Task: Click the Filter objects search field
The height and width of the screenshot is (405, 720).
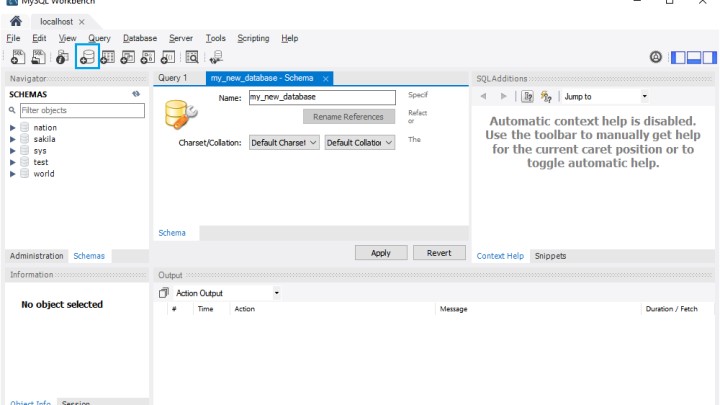Action: coord(83,110)
